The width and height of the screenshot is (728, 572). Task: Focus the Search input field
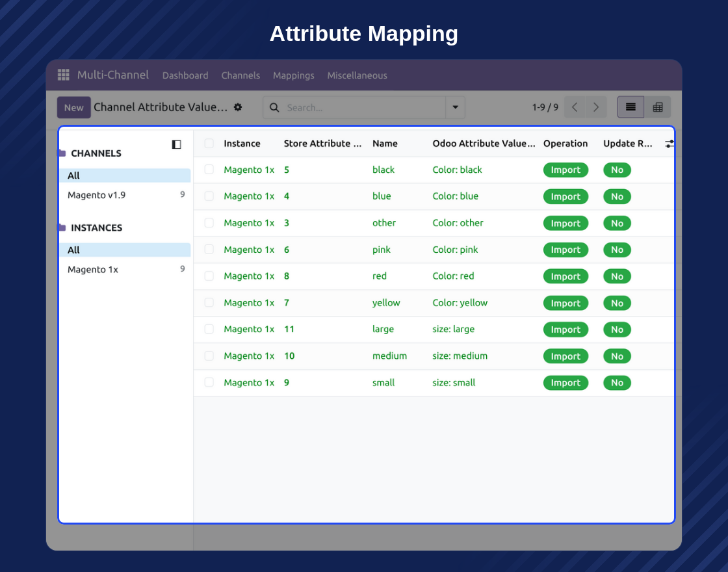tap(365, 107)
